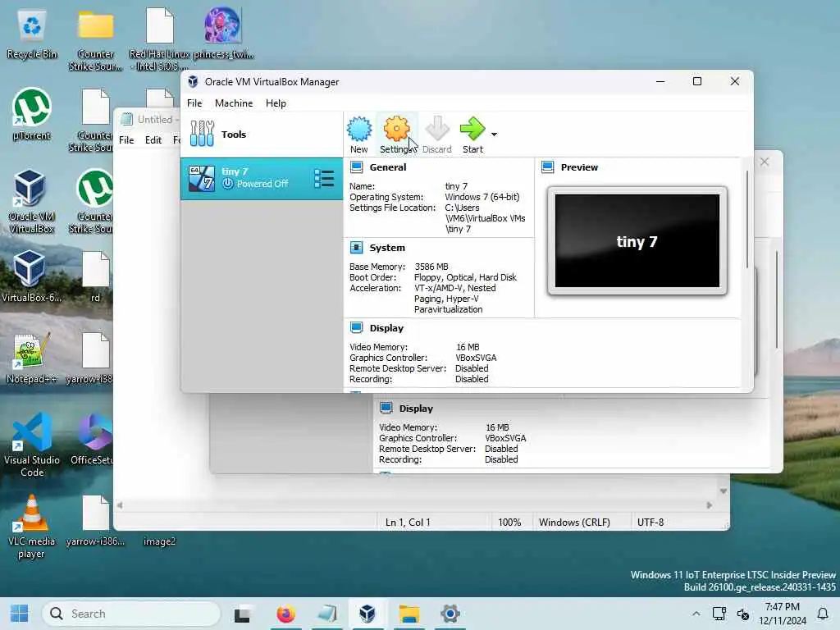Viewport: 840px width, 630px height.
Task: Expand the Start button dropdown arrow
Action: point(494,135)
